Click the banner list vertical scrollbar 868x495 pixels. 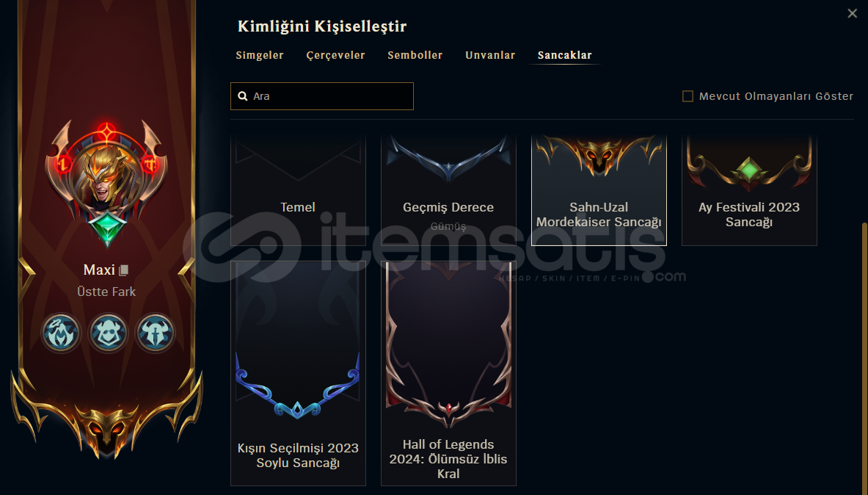click(x=864, y=355)
